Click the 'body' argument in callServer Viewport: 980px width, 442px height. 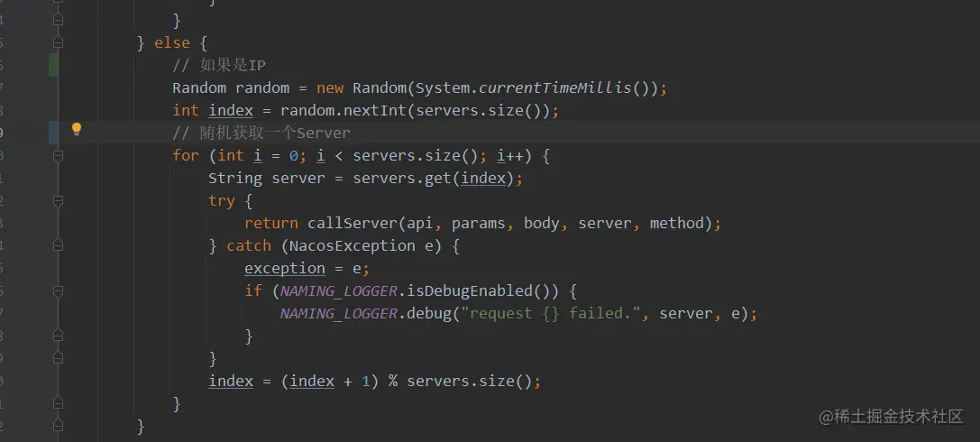click(541, 223)
